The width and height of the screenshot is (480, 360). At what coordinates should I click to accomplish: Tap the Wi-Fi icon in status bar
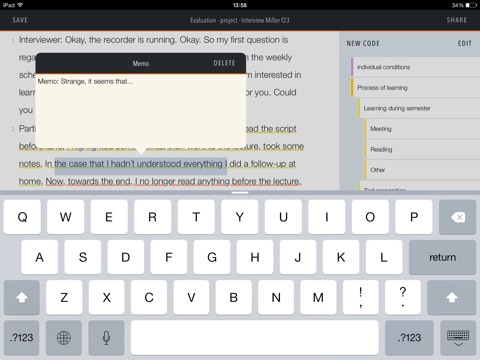(20, 5)
